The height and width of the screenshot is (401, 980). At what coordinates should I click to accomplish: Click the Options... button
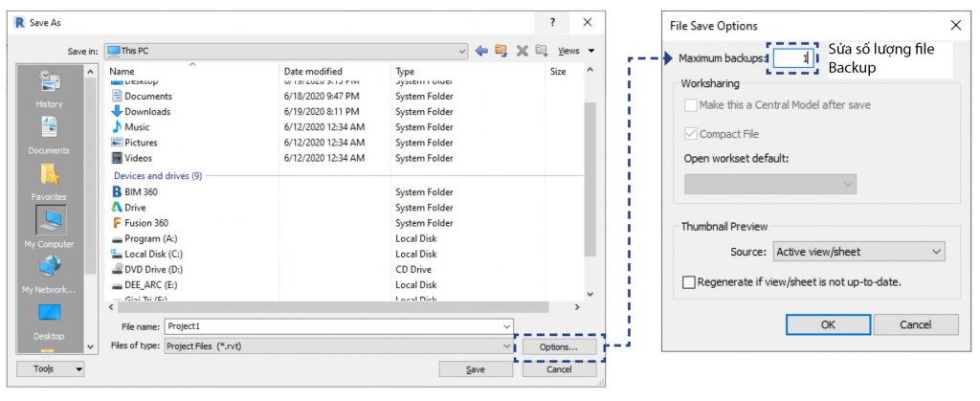point(558,346)
